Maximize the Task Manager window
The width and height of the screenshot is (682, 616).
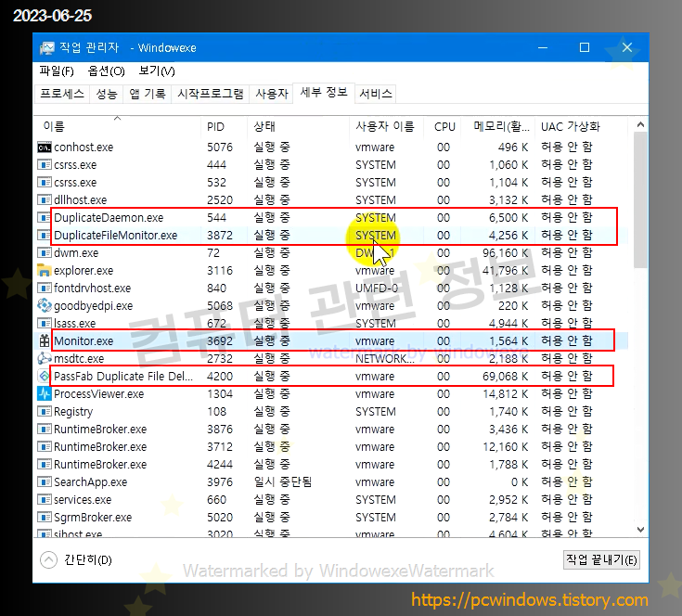click(585, 47)
